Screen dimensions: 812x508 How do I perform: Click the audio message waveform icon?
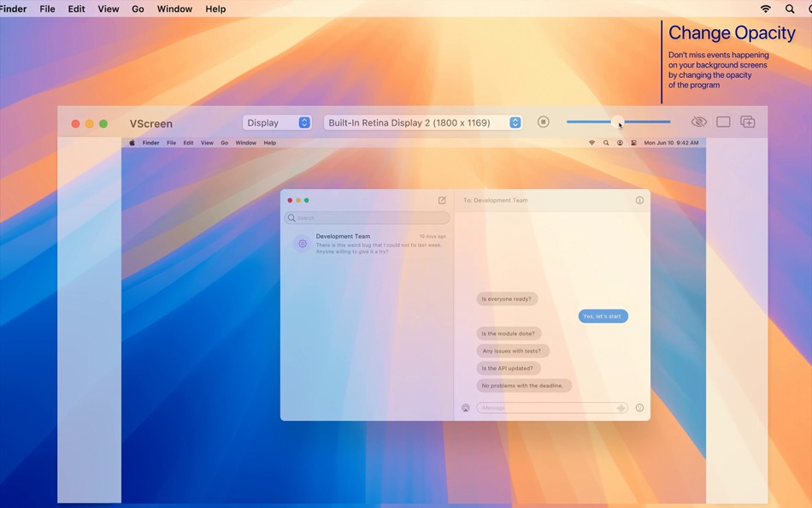coord(621,408)
